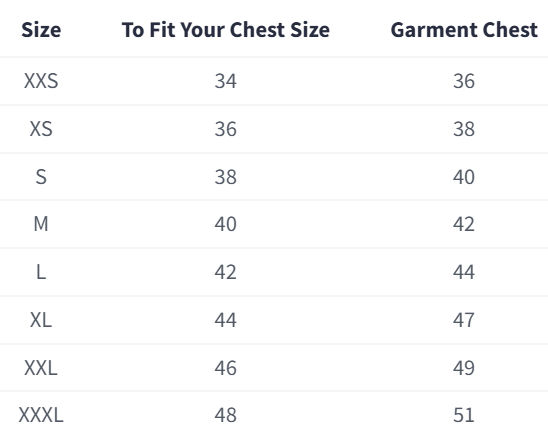Click the To Fit Your Chest Size header
Image resolution: width=548 pixels, height=441 pixels.
226,30
